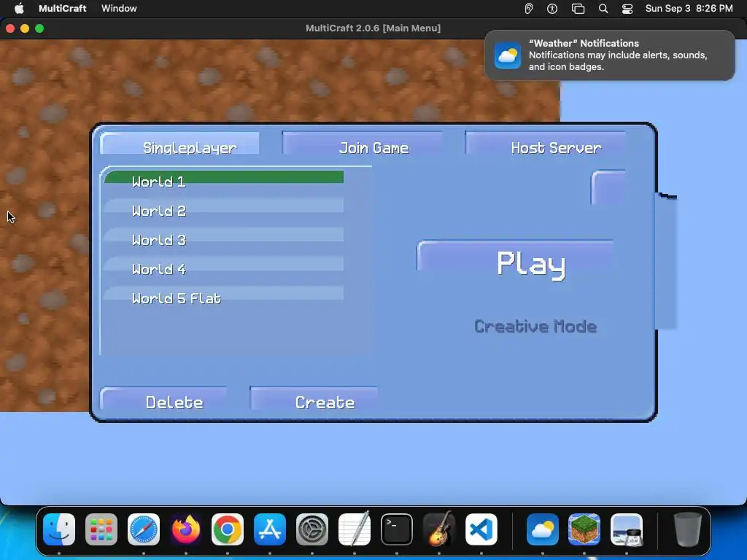Open the MultiCraft menu in the menu bar

point(63,9)
